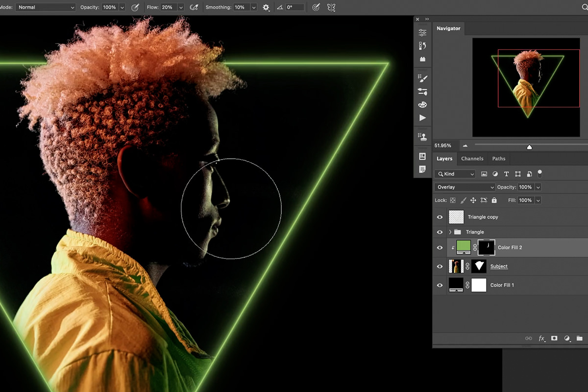Switch to the Channels tab

pyautogui.click(x=472, y=158)
